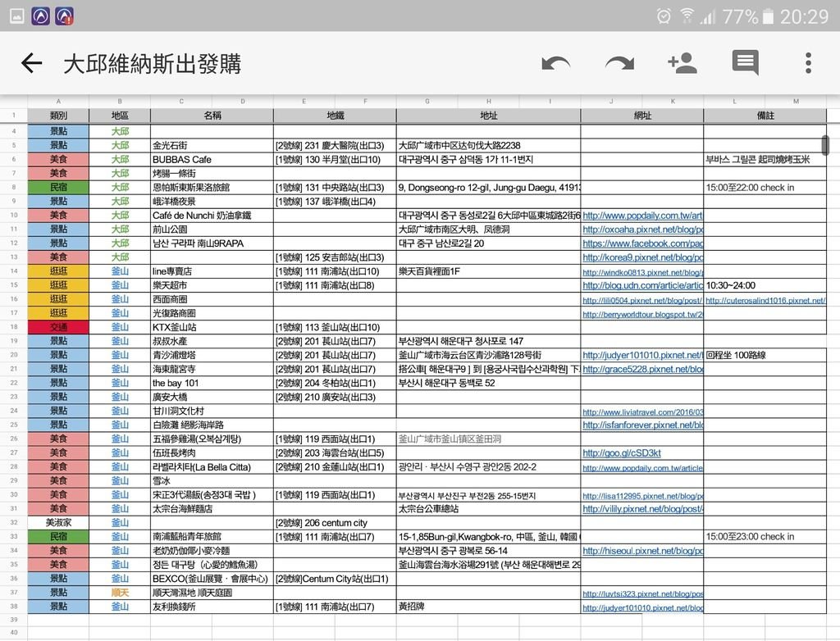Select the 黃招牌 address cell
The width and height of the screenshot is (840, 641).
tap(489, 607)
